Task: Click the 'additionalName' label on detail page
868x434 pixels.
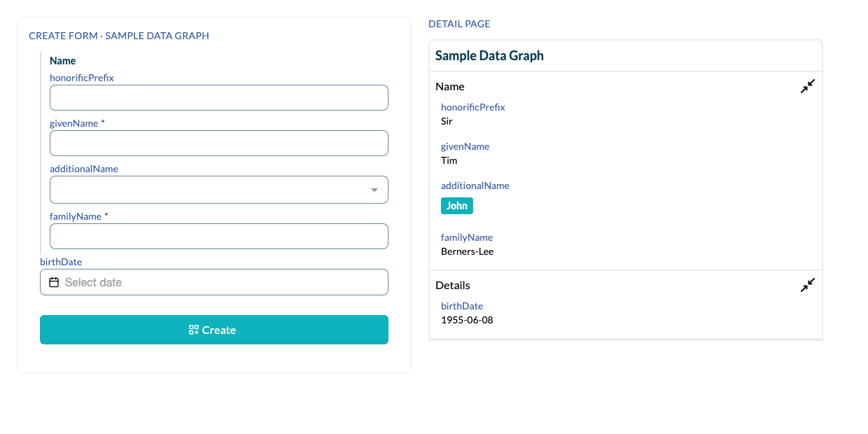Action: (x=475, y=185)
